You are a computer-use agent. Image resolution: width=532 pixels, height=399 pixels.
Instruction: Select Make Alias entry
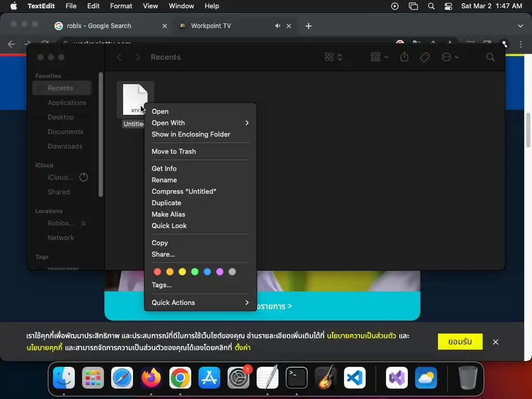coord(200,214)
